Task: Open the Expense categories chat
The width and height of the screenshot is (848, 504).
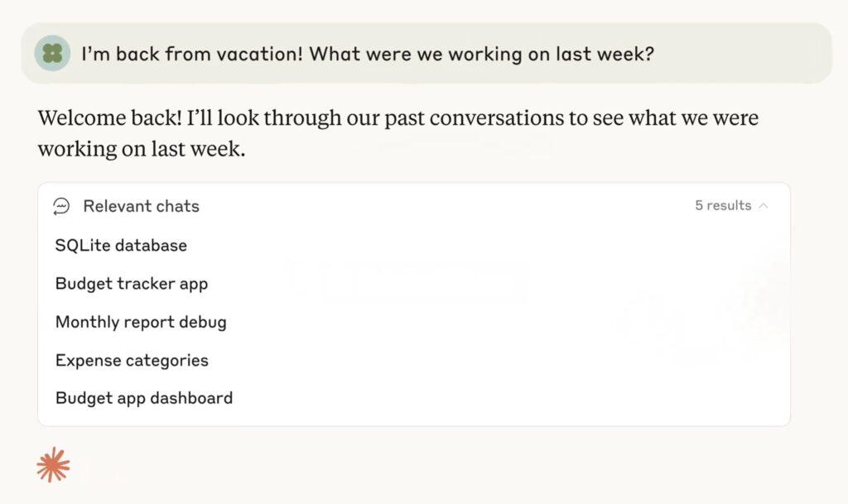Action: click(132, 360)
